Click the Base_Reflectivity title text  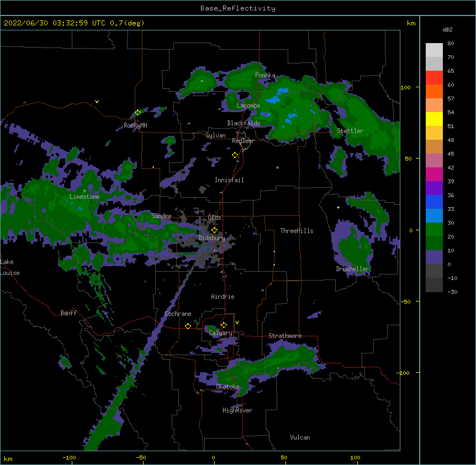(237, 8)
